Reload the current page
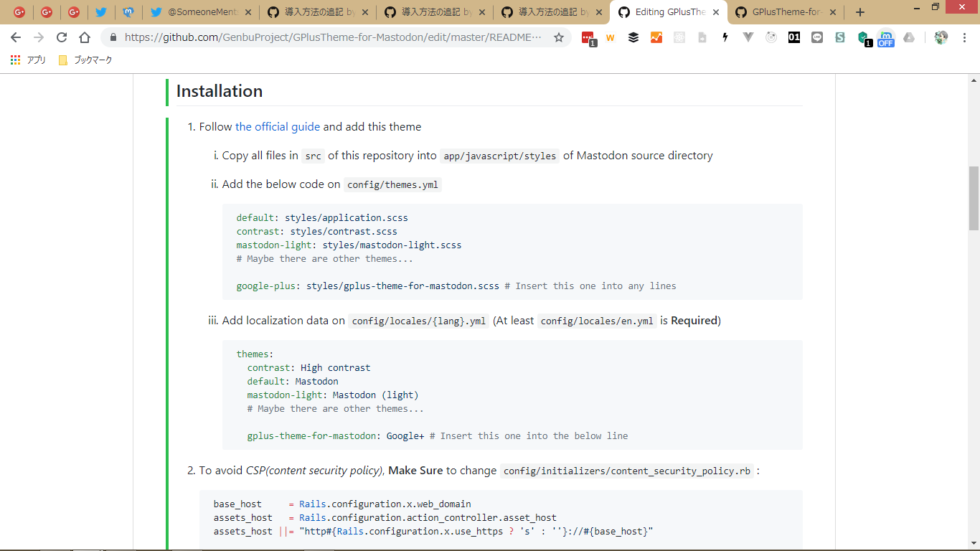Viewport: 980px width, 551px height. click(62, 37)
